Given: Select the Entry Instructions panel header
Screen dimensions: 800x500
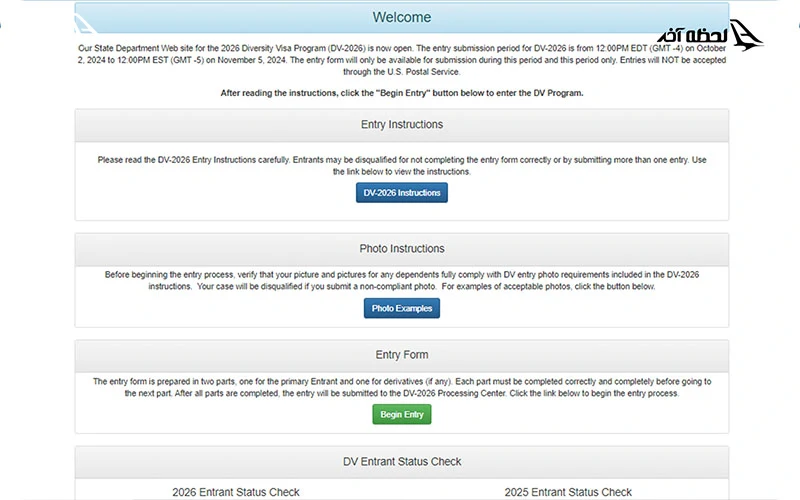Looking at the screenshot, I should pyautogui.click(x=401, y=125).
